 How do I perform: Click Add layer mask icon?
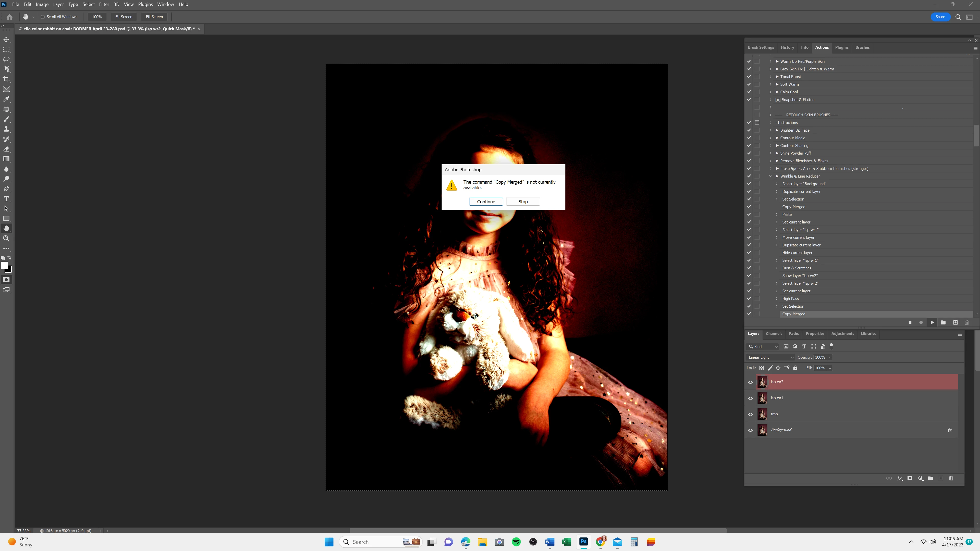click(x=910, y=478)
